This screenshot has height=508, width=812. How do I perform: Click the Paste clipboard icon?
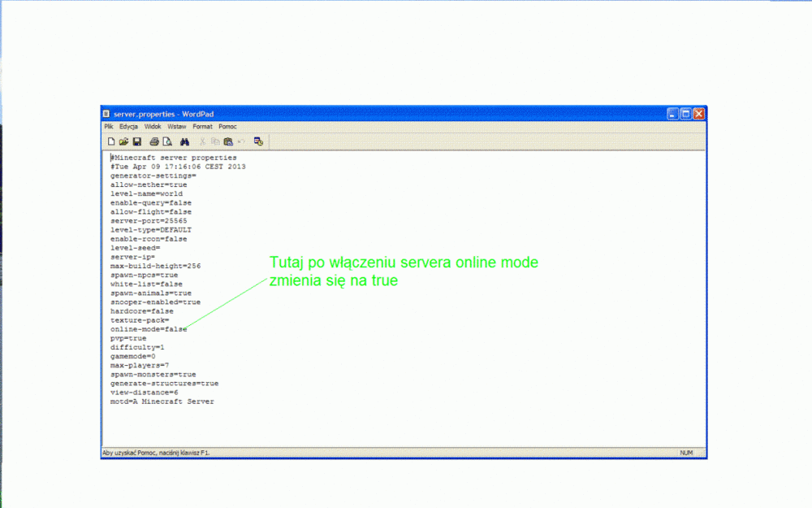[228, 141]
